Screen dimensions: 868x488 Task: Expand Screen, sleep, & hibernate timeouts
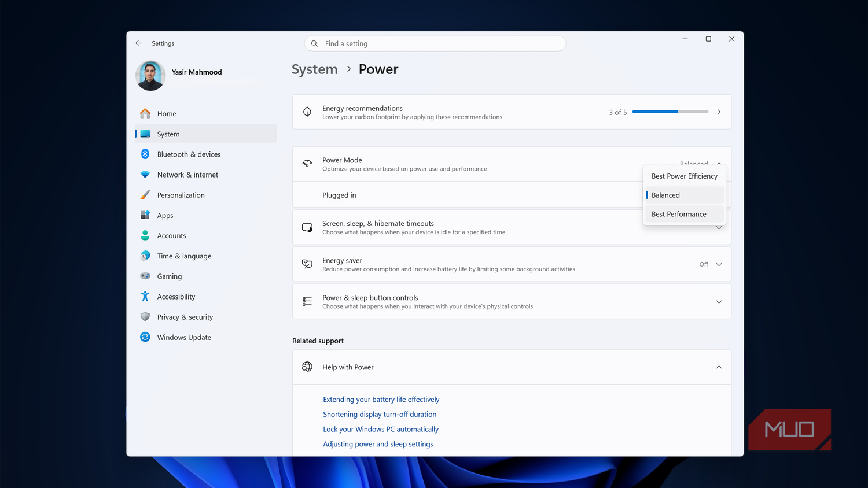click(x=719, y=228)
